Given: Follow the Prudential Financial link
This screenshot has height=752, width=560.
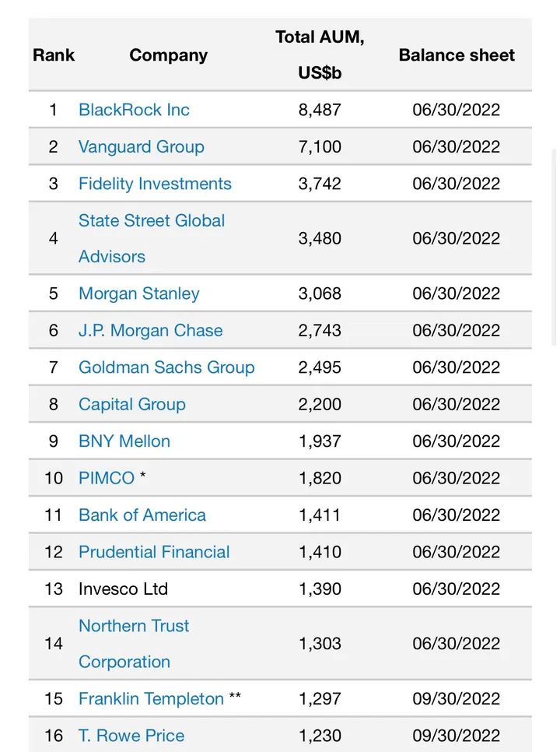Looking at the screenshot, I should 154,553.
